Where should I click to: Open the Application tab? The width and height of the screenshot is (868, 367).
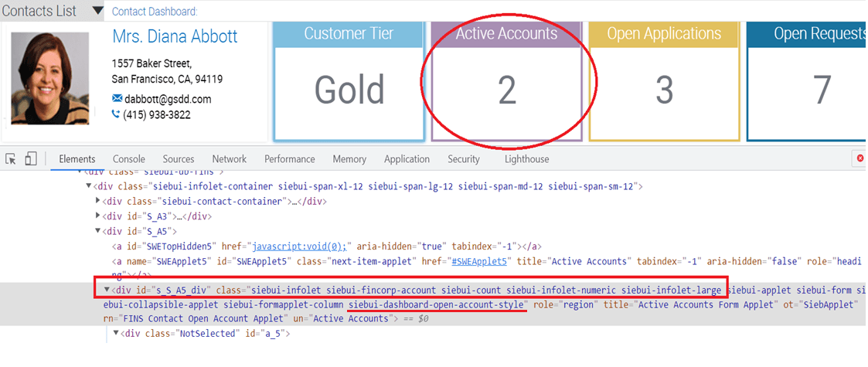point(407,159)
